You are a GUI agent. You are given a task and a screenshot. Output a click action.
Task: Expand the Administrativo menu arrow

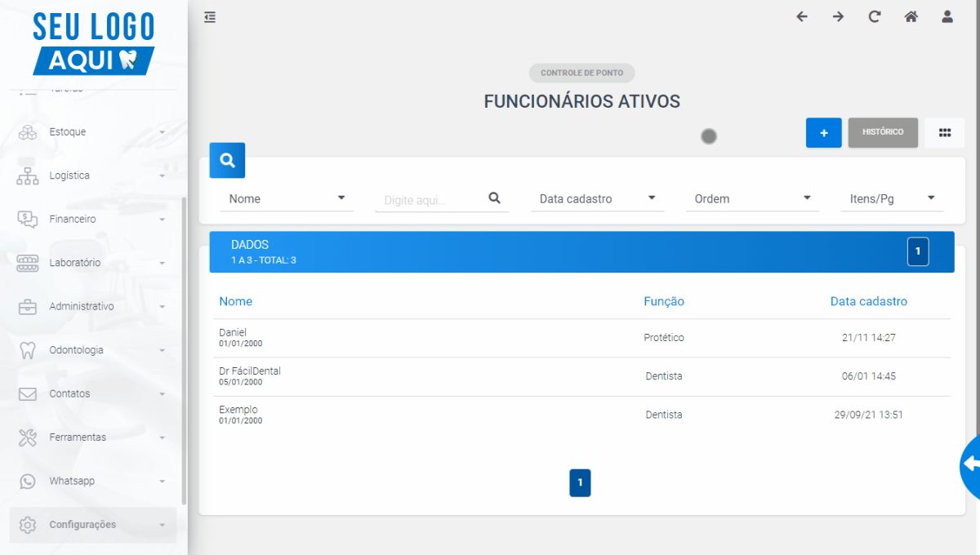pos(162,307)
